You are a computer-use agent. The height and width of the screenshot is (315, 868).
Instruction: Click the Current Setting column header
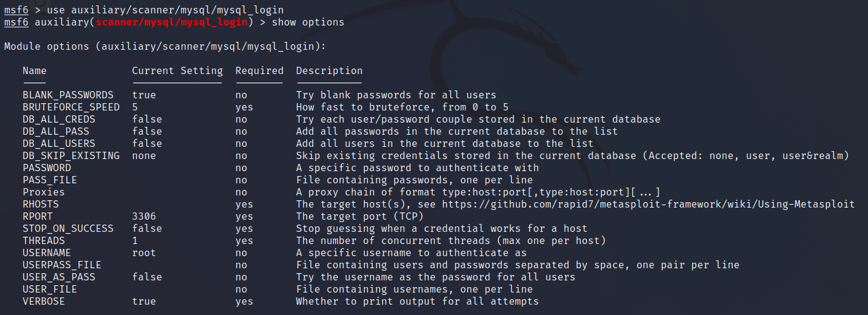click(x=177, y=71)
